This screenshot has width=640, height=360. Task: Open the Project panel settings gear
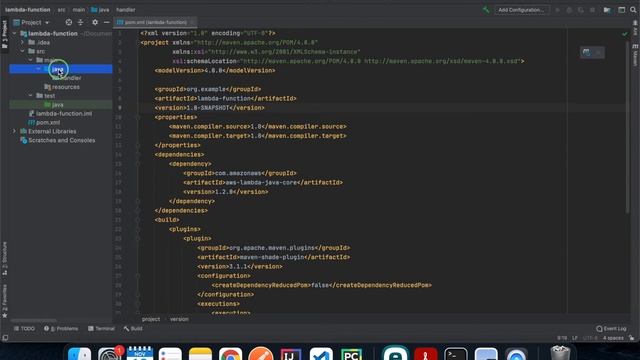pos(95,22)
